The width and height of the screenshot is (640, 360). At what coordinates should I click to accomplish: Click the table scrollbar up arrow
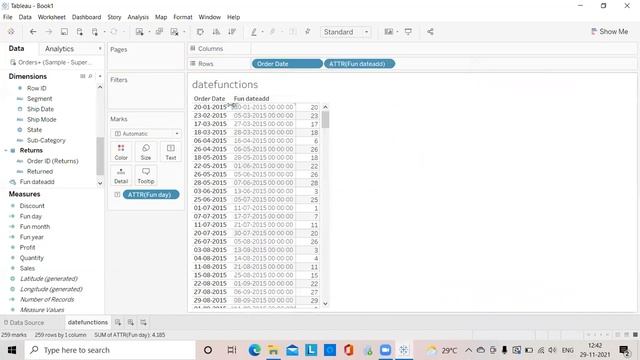point(325,107)
